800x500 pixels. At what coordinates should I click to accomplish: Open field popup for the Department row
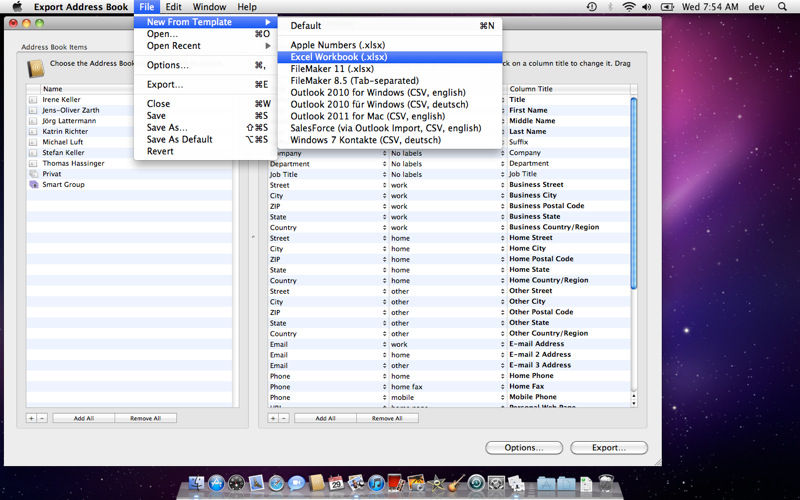384,164
